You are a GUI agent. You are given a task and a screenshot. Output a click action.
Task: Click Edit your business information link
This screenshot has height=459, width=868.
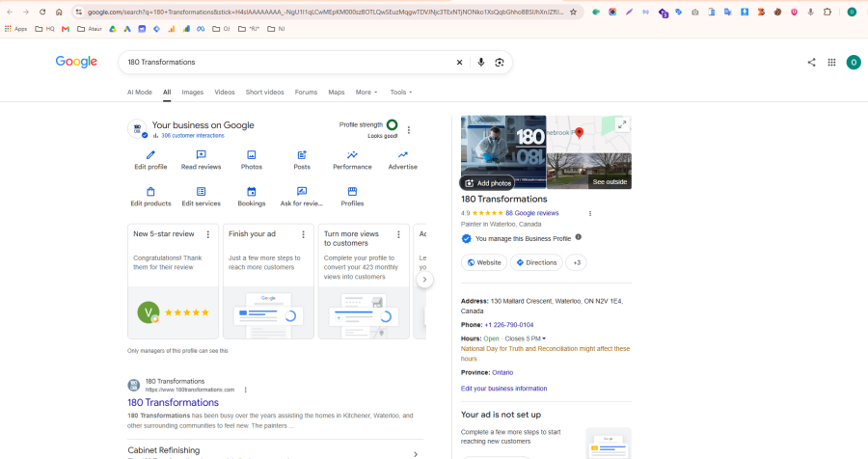503,389
